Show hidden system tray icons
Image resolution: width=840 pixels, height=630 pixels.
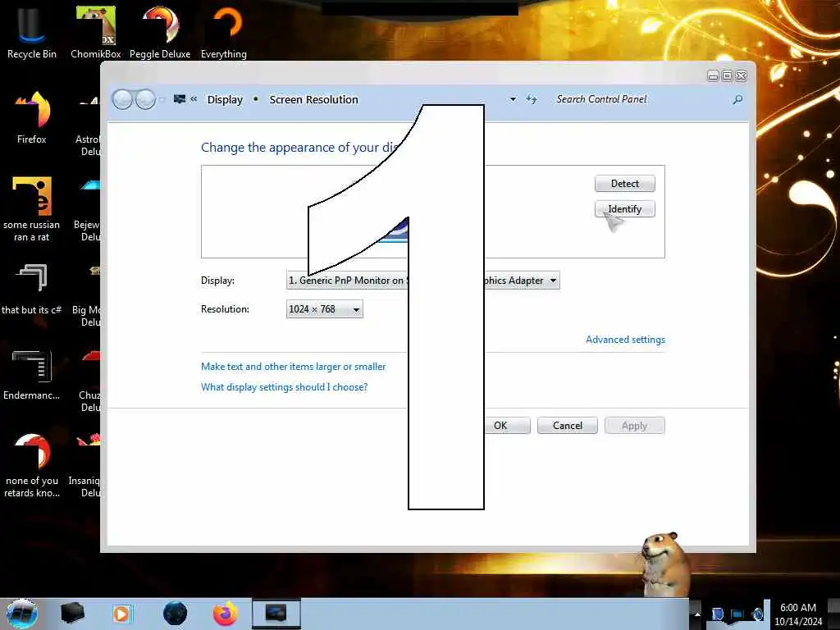click(x=697, y=614)
